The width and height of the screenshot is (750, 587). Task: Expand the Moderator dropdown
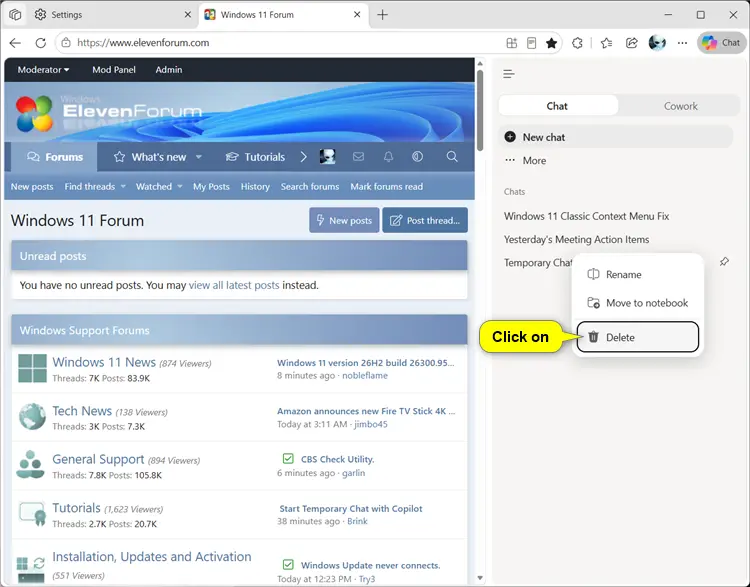tap(43, 70)
